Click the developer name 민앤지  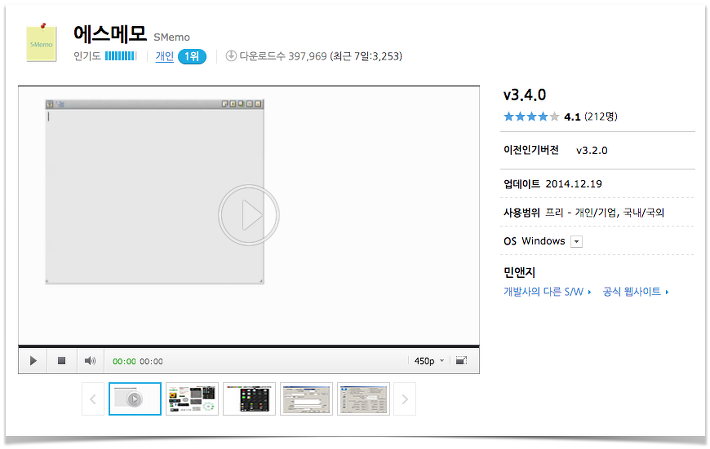click(x=519, y=272)
